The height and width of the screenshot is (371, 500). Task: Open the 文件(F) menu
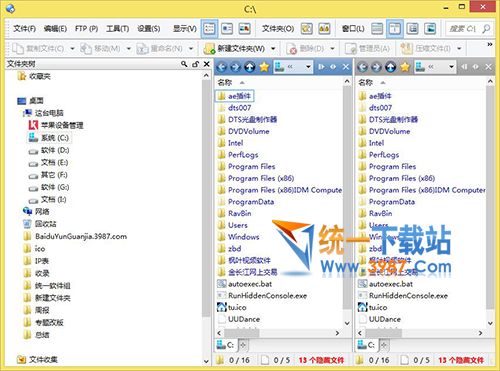24,29
